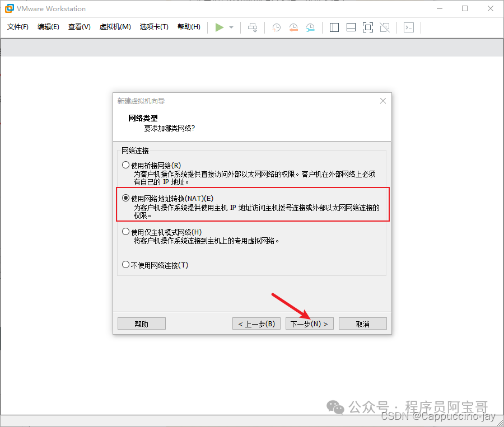This screenshot has width=504, height=427.
Task: Proceed with 下一步(N) > button
Action: (x=309, y=323)
